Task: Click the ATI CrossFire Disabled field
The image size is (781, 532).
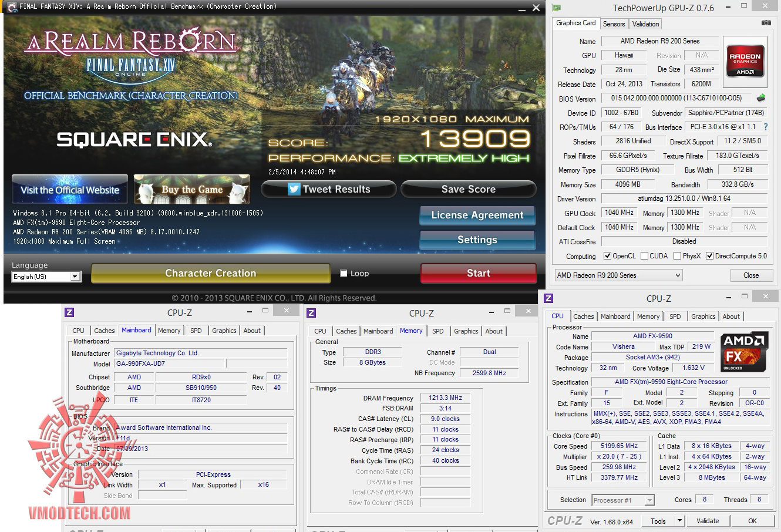Action: (x=684, y=241)
